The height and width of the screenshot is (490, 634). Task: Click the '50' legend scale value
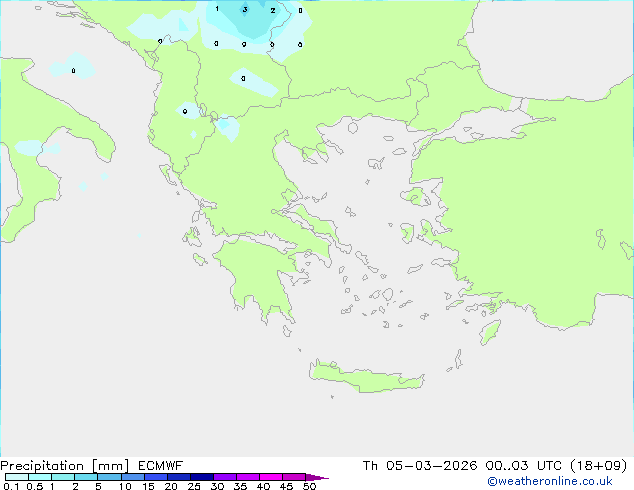[310, 486]
